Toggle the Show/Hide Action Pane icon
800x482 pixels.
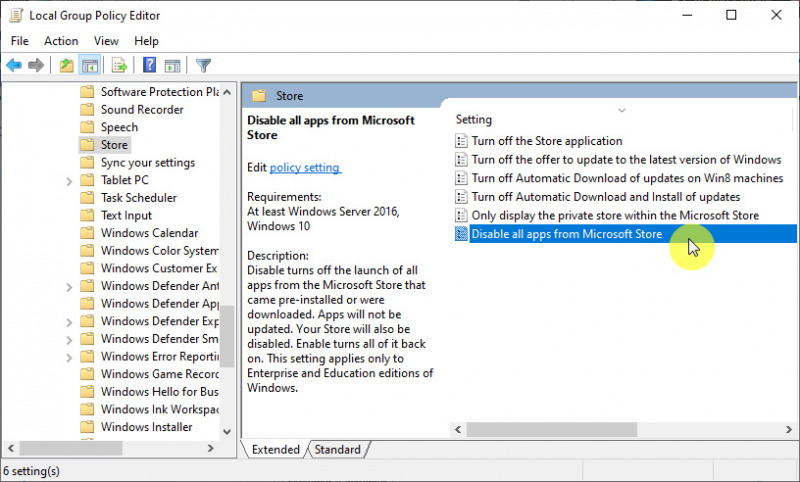172,65
